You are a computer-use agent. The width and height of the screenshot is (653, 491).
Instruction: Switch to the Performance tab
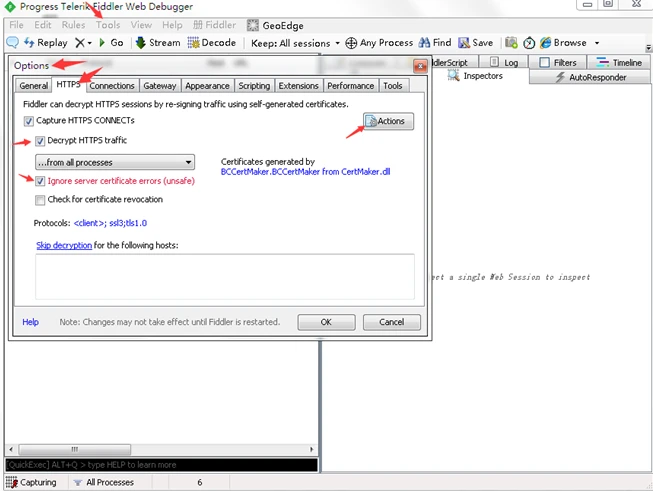tap(350, 86)
